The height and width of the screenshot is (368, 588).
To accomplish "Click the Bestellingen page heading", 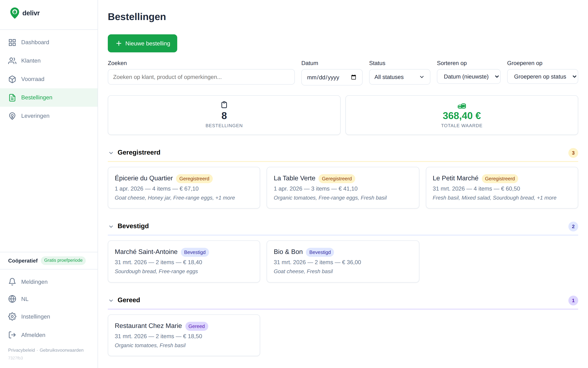I will [x=137, y=17].
